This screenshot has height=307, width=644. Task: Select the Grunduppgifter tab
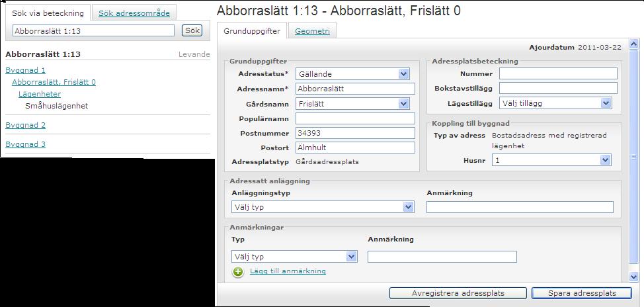[x=252, y=31]
